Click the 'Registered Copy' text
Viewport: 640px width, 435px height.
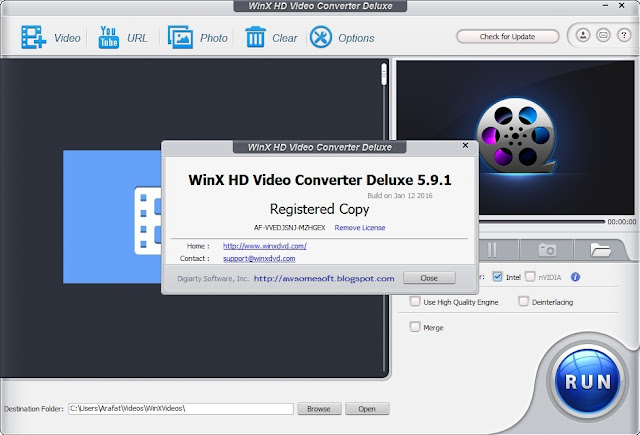tap(320, 209)
